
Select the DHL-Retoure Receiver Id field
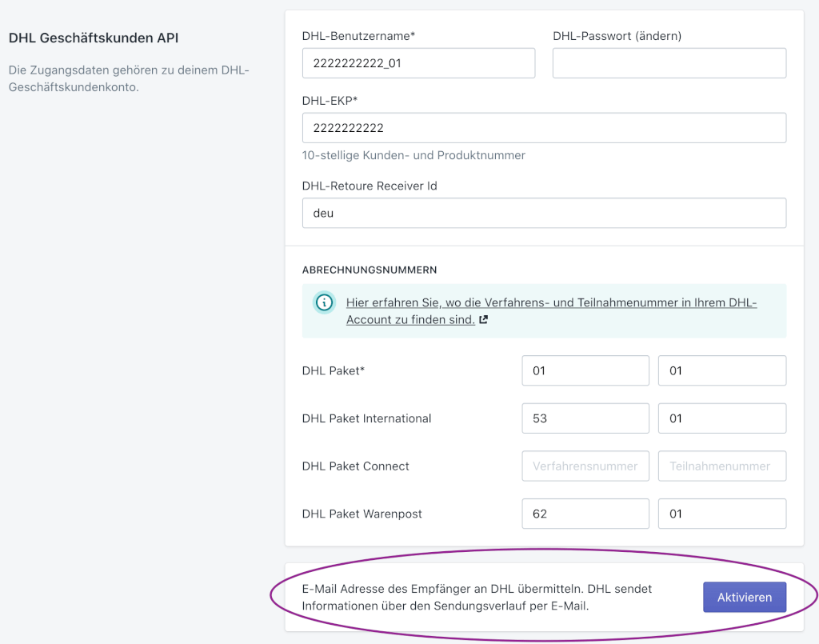click(x=544, y=213)
